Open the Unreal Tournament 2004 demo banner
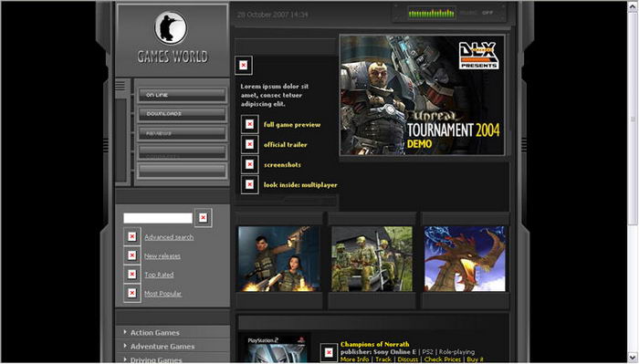This screenshot has height=364, width=639. 422,95
